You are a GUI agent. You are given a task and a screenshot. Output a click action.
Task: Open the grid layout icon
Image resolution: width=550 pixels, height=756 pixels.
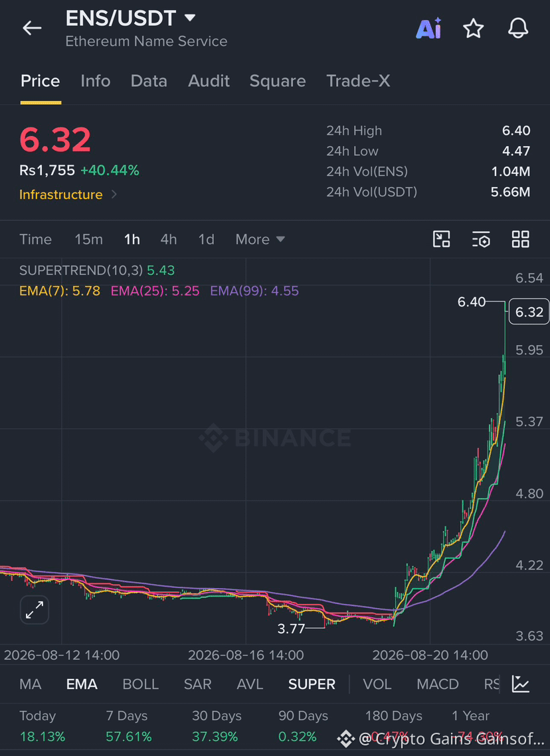(x=521, y=239)
